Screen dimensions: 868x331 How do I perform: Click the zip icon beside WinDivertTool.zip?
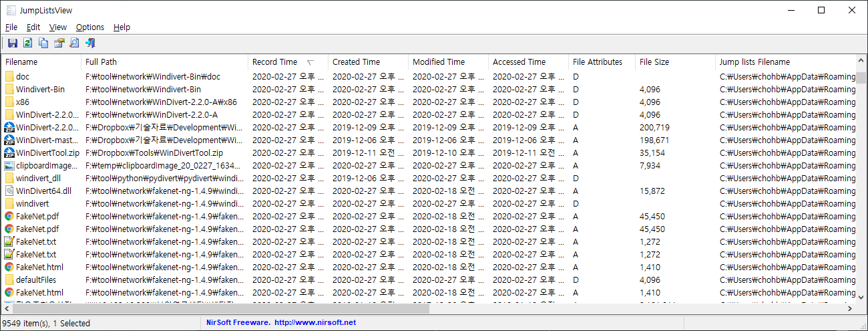coord(9,153)
